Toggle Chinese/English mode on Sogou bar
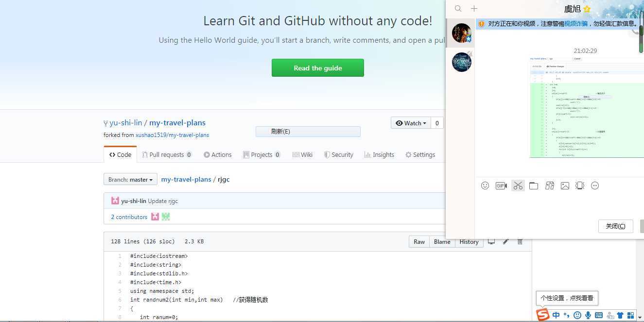644x322 pixels. (x=556, y=315)
